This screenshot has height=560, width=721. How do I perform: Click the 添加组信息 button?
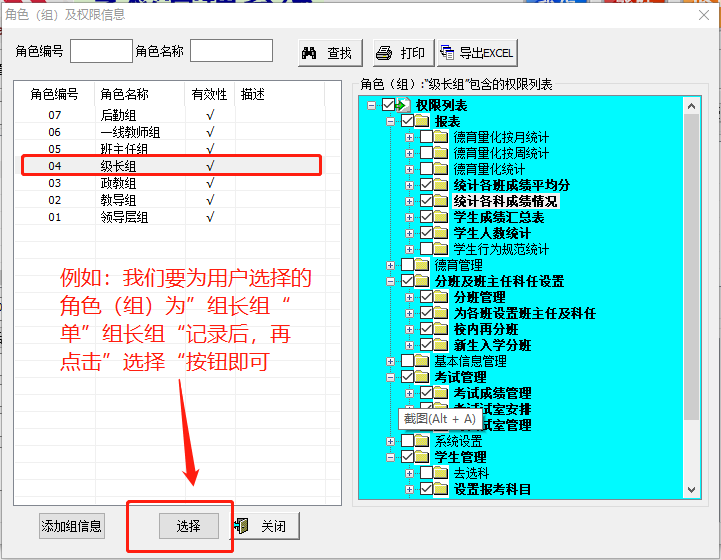71,526
